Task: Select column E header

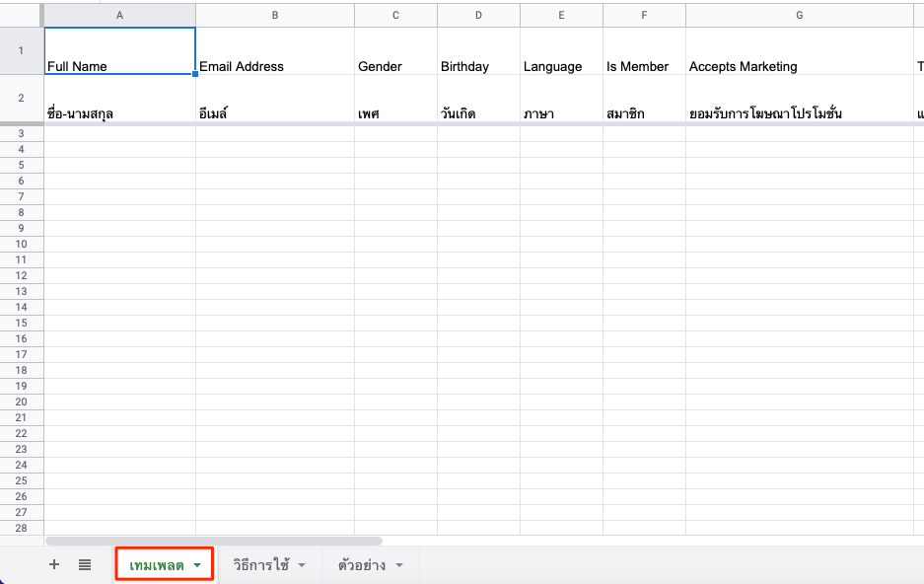Action: [561, 16]
